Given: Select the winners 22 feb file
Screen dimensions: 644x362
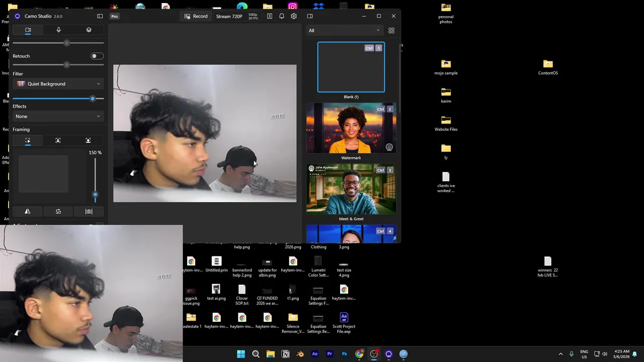Looking at the screenshot, I should tap(548, 267).
